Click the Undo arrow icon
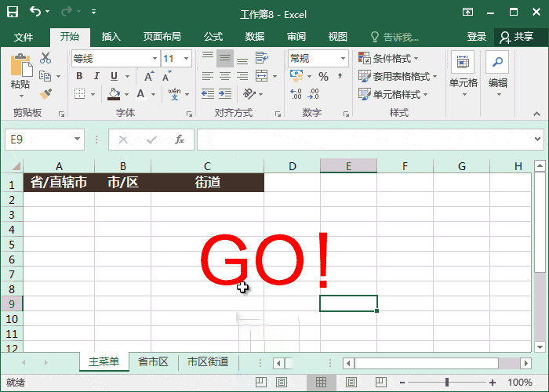The width and height of the screenshot is (549, 392). (x=35, y=12)
